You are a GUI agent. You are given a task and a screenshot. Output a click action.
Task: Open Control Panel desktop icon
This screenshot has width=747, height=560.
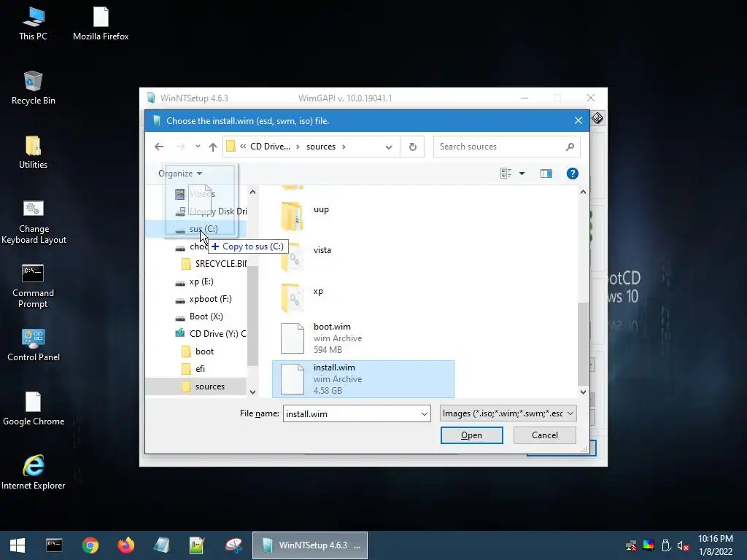[x=34, y=345]
